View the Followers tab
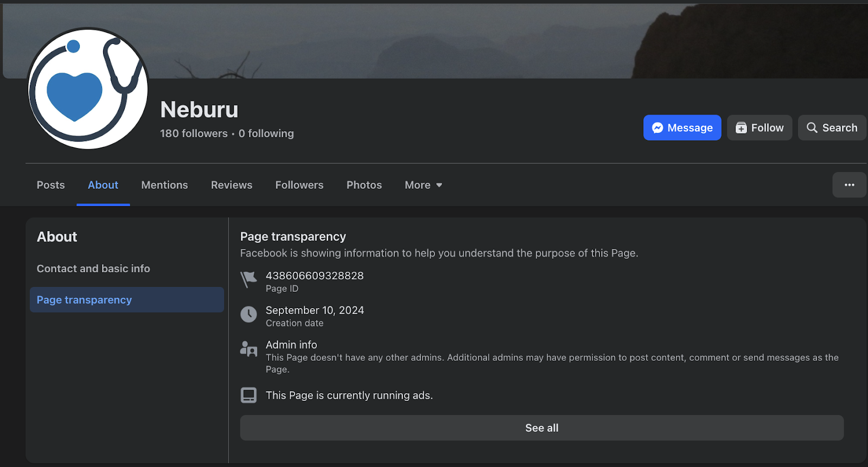The width and height of the screenshot is (868, 467). tap(299, 185)
